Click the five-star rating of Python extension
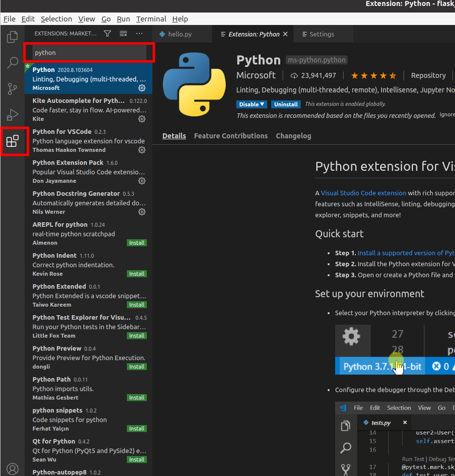Image resolution: width=455 pixels, height=476 pixels. coord(374,75)
